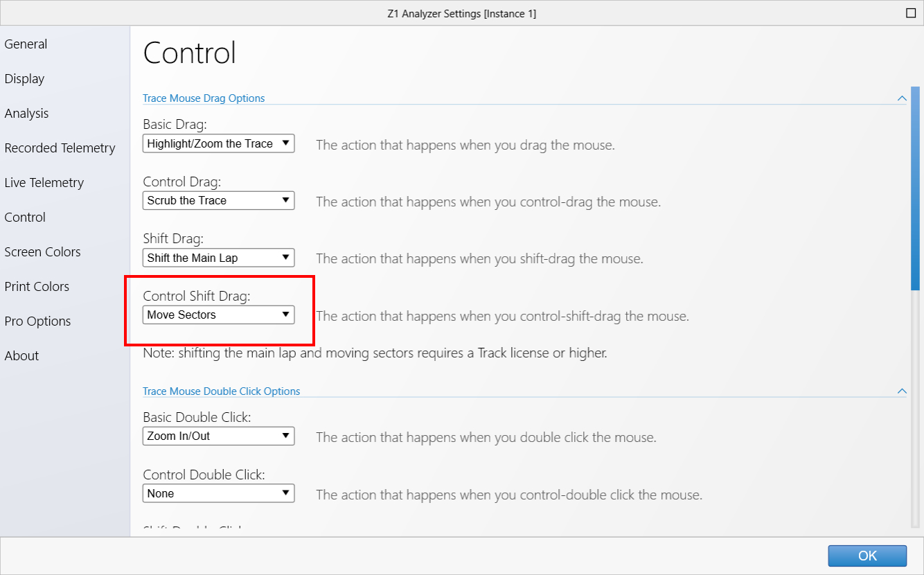
Task: Click the Control Double Click label
Action: click(204, 475)
